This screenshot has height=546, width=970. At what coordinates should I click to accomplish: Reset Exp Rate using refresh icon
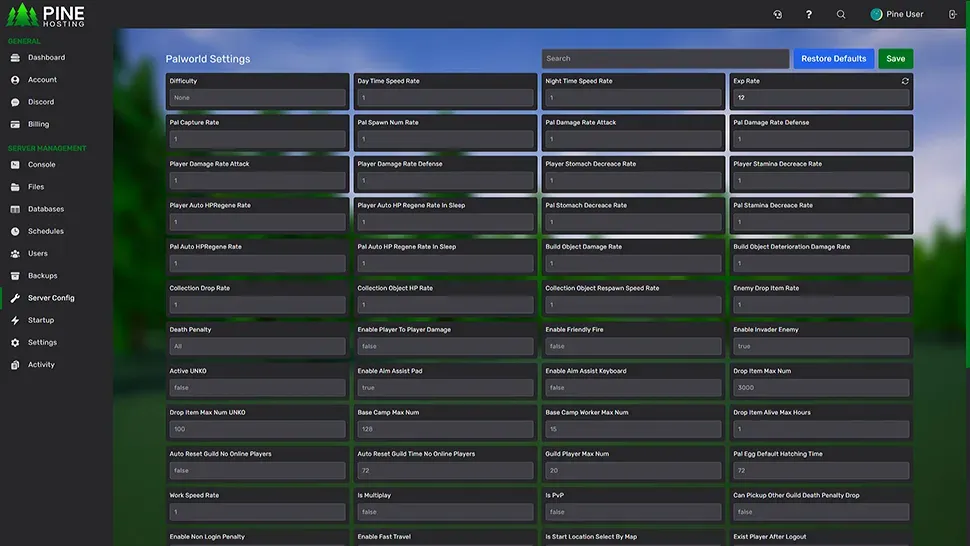pyautogui.click(x=905, y=81)
